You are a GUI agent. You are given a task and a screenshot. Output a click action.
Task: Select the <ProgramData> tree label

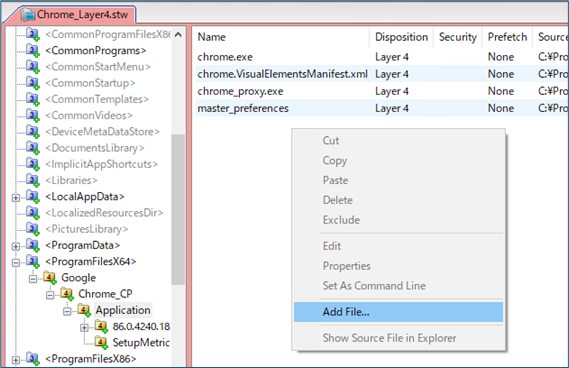[x=83, y=245]
